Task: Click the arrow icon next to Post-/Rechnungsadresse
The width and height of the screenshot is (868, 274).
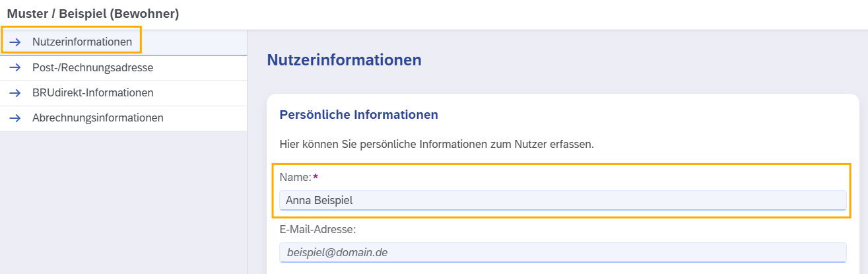Action: (15, 67)
